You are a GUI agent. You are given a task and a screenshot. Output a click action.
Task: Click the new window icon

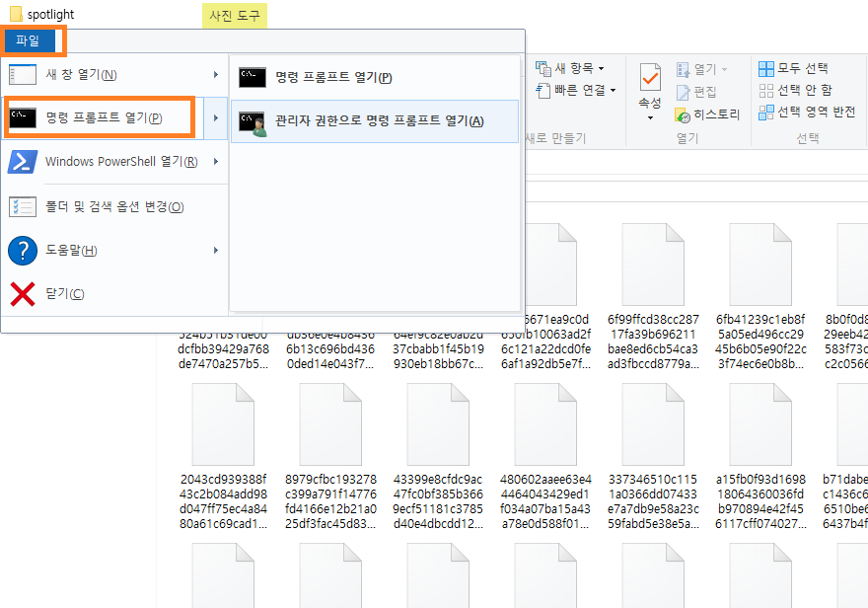tap(23, 74)
